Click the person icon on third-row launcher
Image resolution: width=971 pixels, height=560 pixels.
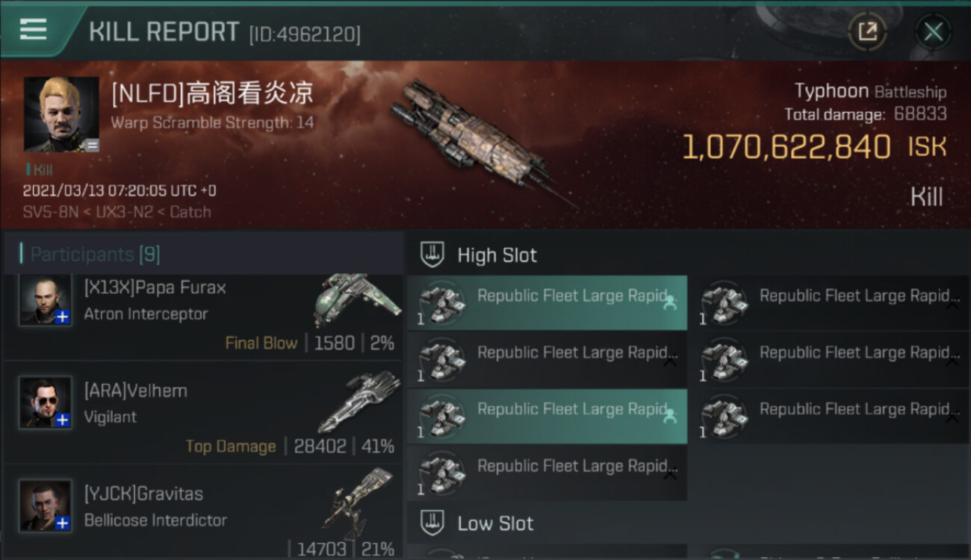670,417
